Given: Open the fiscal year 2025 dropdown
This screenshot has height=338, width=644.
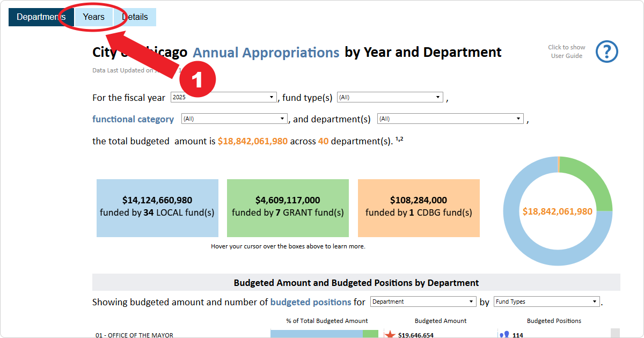Looking at the screenshot, I should (223, 98).
